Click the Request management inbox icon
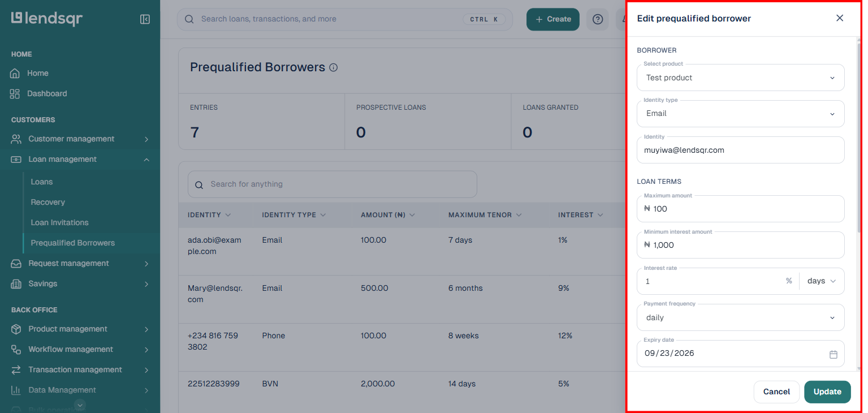868x413 pixels. [x=16, y=264]
